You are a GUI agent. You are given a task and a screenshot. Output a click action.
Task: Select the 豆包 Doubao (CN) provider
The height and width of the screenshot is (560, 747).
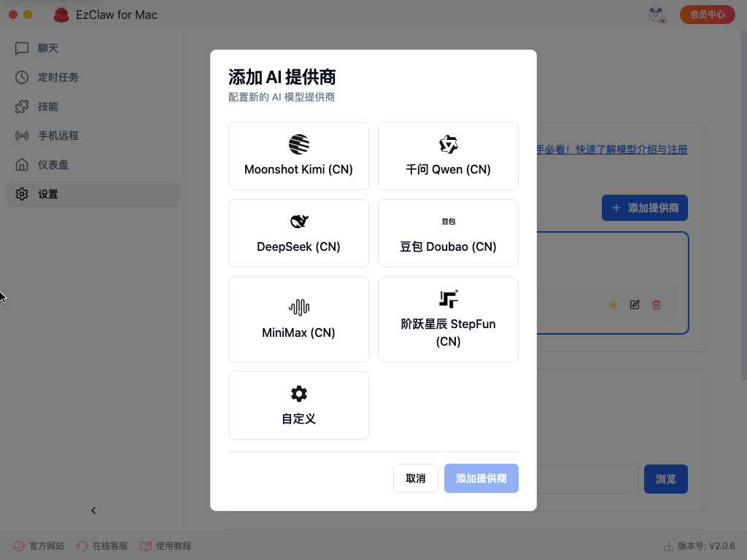pyautogui.click(x=448, y=233)
